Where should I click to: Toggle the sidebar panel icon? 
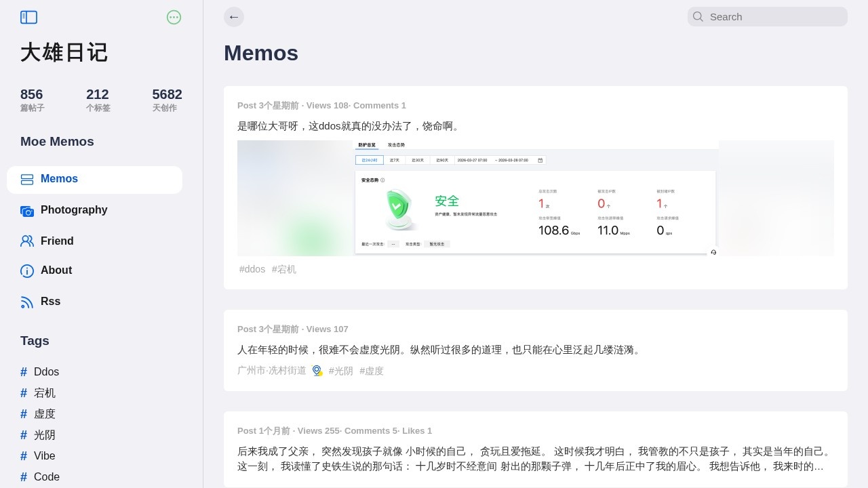28,17
